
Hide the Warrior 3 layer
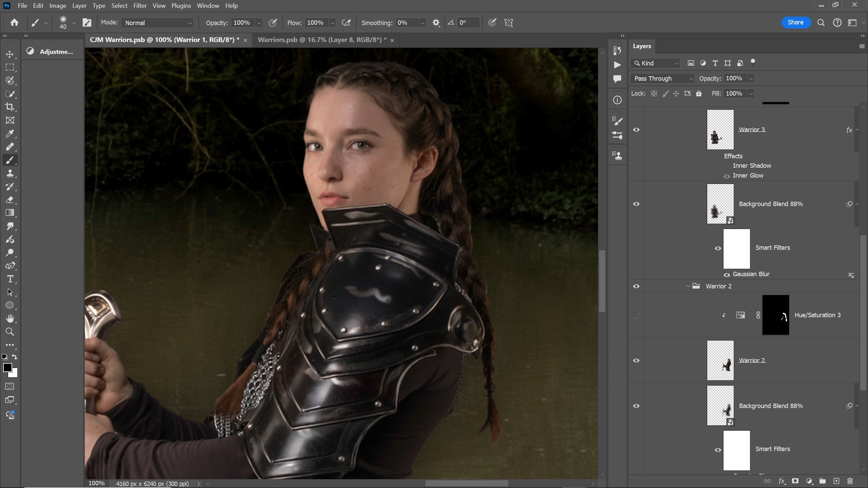(636, 130)
